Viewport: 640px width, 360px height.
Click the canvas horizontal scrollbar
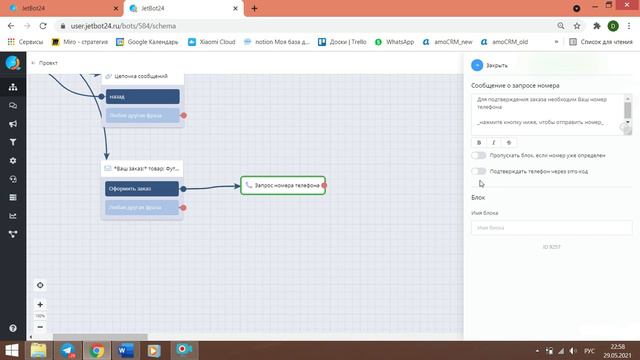pyautogui.click(x=100, y=337)
